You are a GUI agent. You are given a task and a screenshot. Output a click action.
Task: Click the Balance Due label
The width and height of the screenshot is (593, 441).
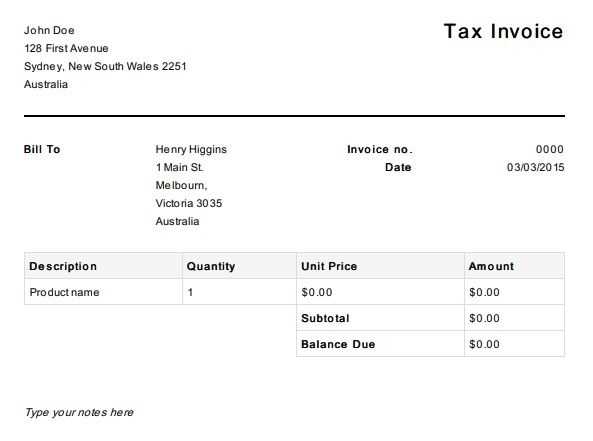[338, 344]
